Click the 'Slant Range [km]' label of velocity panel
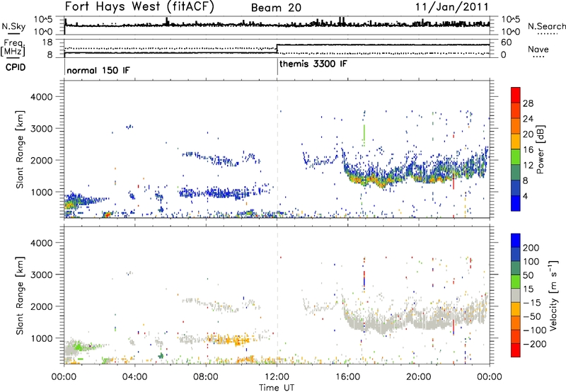This screenshot has height=392, width=566. click(20, 295)
